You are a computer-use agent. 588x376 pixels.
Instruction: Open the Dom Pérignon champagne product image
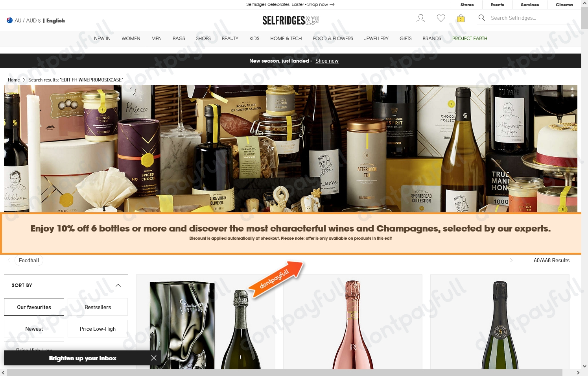click(x=205, y=323)
